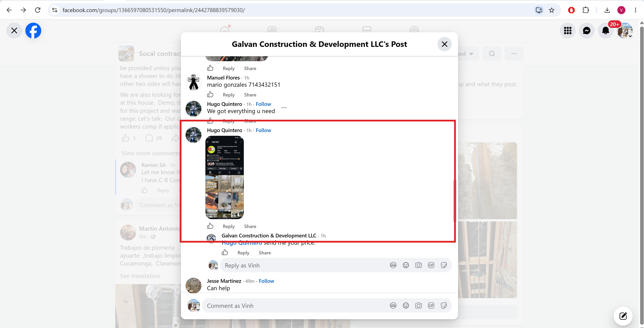The image size is (644, 328).
Task: Open Galvan Construction & Development LLC profile
Action: [269, 236]
